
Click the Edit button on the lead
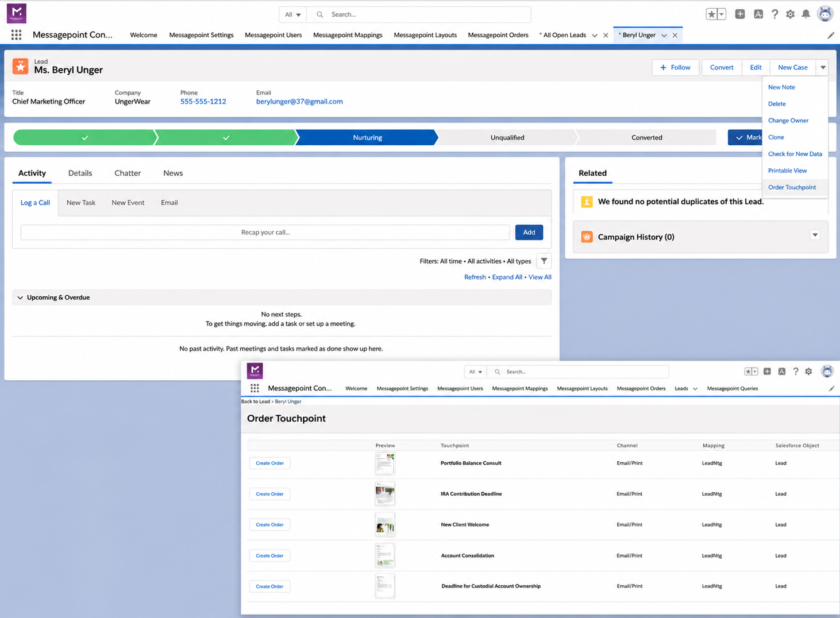click(x=756, y=67)
